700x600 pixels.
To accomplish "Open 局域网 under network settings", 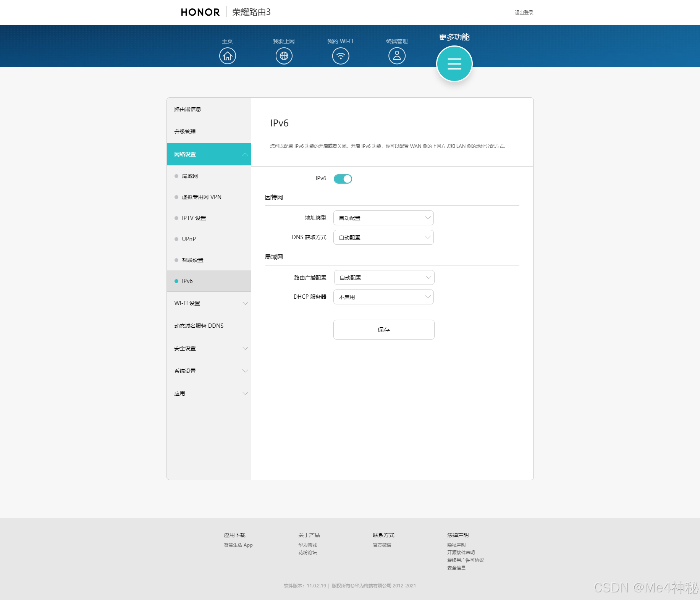I will pyautogui.click(x=209, y=176).
